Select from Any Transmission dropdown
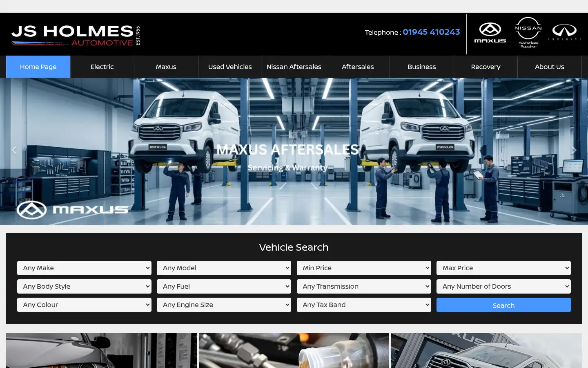Screen dimensions: 588x368 364,287
